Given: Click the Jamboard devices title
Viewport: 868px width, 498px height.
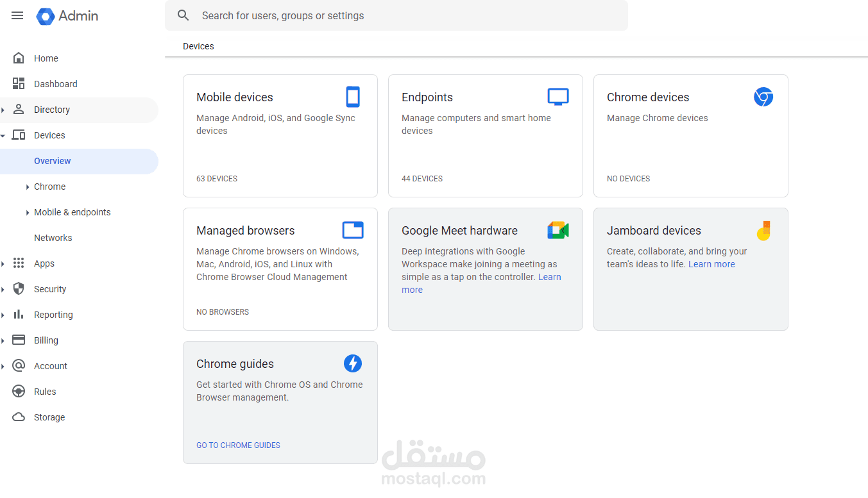Looking at the screenshot, I should 654,231.
